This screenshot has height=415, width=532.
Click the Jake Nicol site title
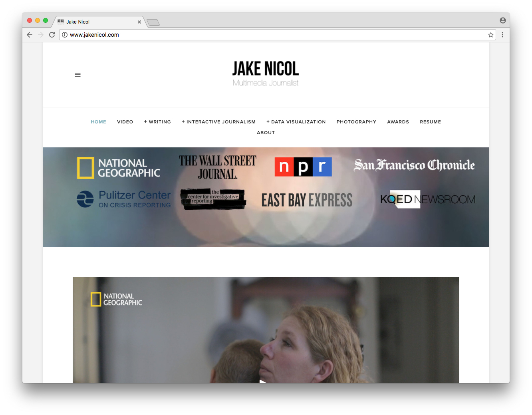(266, 69)
